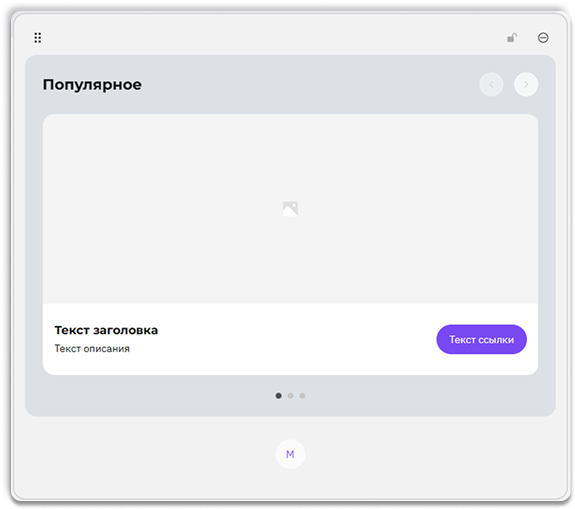
Task: Click the Текст ссылки purple button
Action: click(481, 339)
